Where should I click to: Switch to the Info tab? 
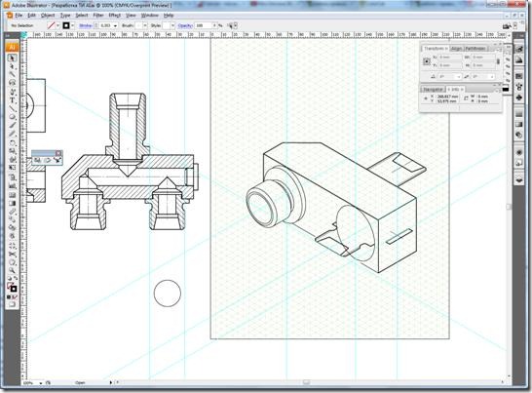[455, 90]
